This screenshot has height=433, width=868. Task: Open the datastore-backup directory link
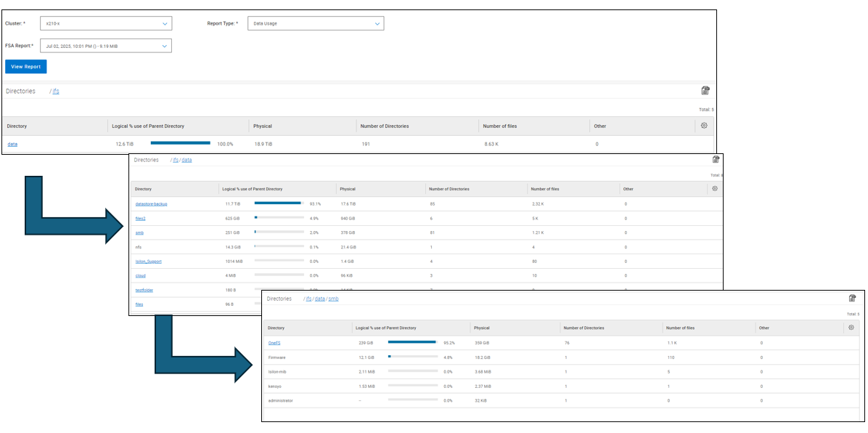point(151,204)
